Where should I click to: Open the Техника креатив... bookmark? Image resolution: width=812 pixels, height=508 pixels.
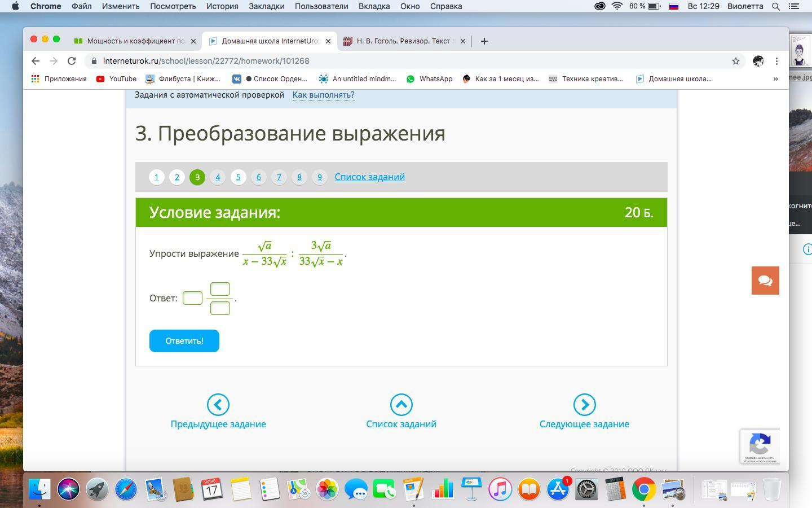[x=586, y=79]
